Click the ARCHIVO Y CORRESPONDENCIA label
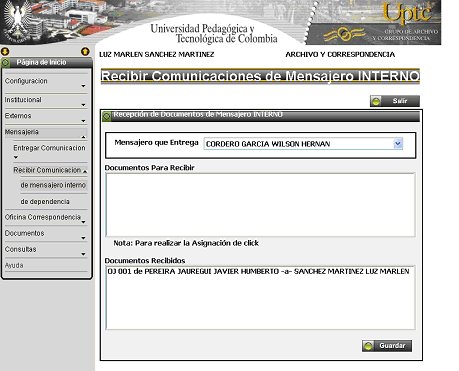The height and width of the screenshot is (371, 459). (x=340, y=54)
